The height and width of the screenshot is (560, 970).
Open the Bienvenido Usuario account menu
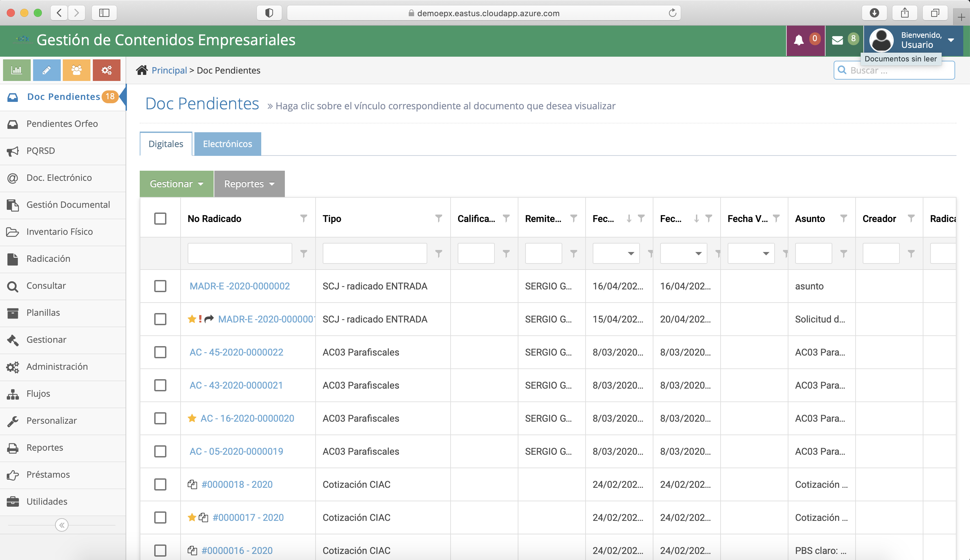pos(913,40)
